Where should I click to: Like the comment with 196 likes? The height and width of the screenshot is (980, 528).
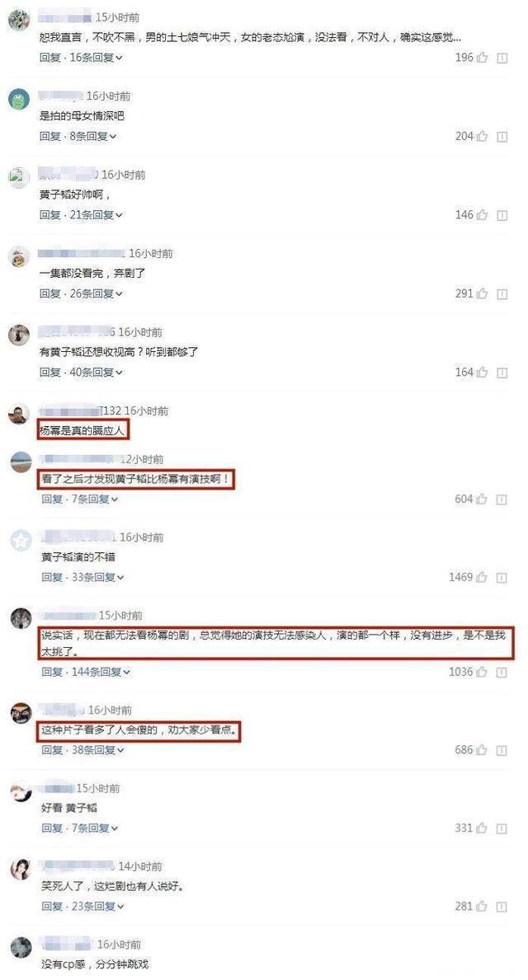tap(482, 59)
